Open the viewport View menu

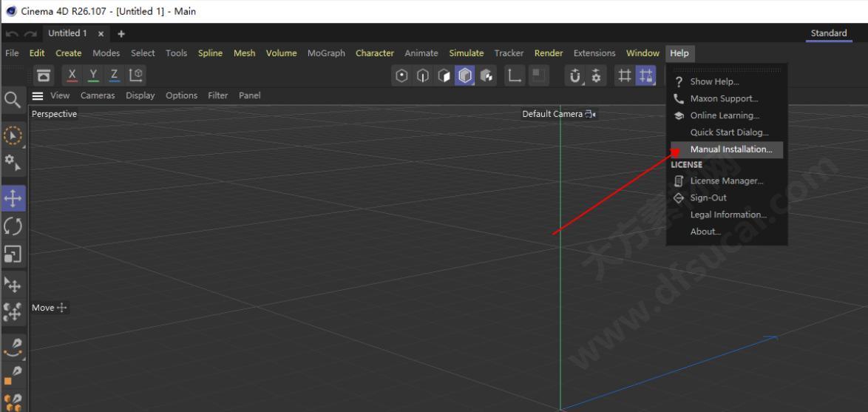tap(60, 95)
